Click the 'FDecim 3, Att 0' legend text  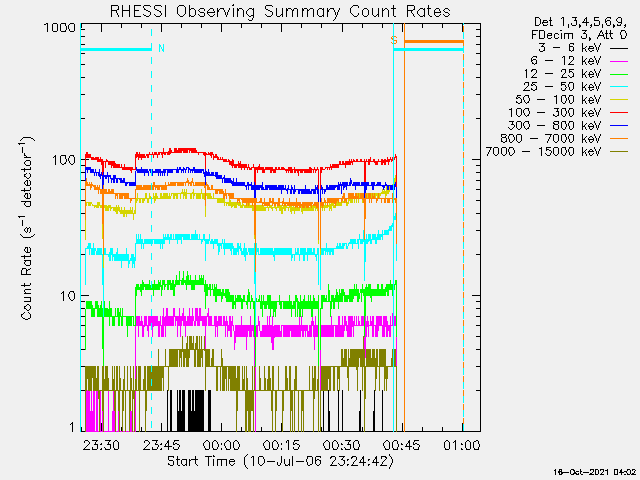point(579,35)
